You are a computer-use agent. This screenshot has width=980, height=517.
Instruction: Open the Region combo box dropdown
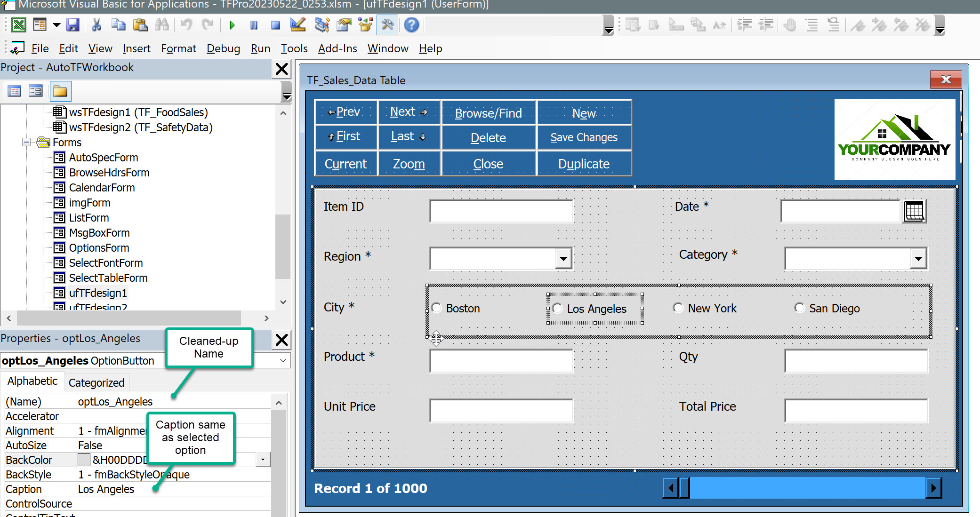point(563,258)
